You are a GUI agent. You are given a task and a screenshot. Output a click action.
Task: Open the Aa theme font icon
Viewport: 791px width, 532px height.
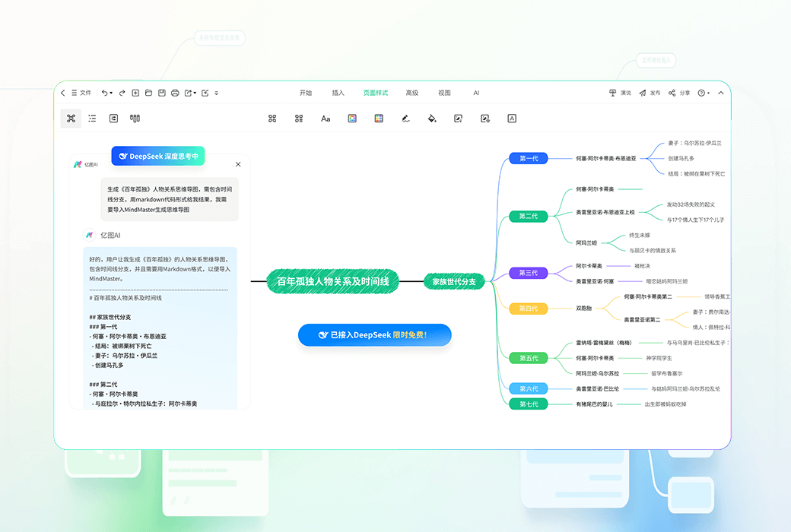click(326, 119)
